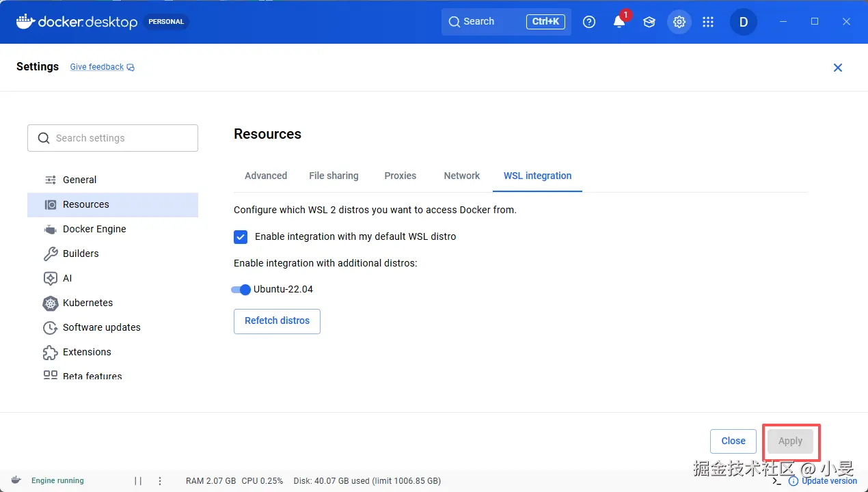The image size is (868, 492).
Task: Open Extensions settings
Action: pyautogui.click(x=113, y=352)
